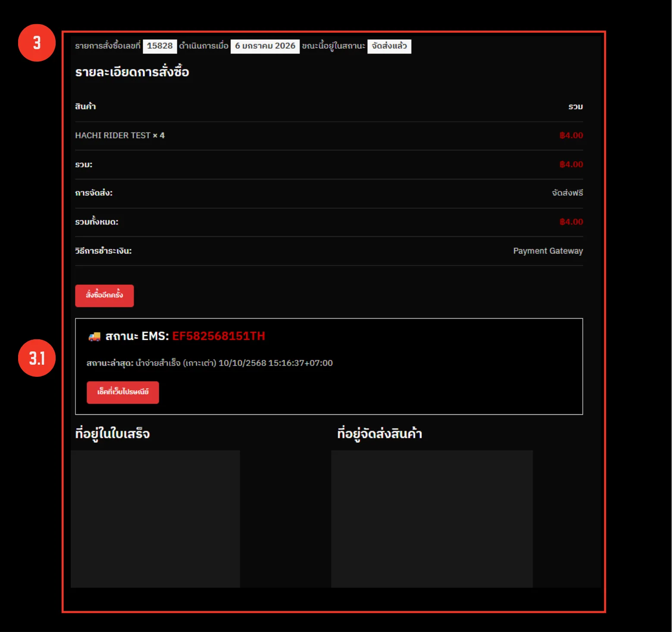The width and height of the screenshot is (672, 632).
Task: Click the รวมทั้งหมด grand total amount
Action: click(571, 222)
